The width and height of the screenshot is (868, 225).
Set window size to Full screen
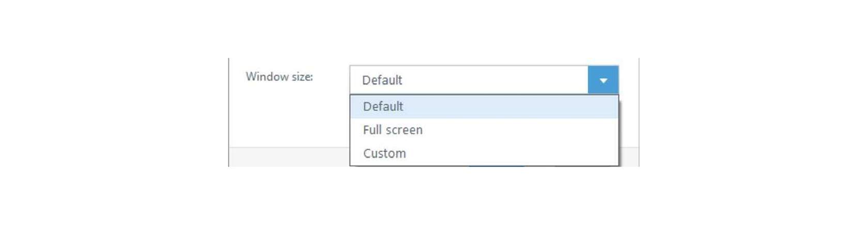(x=484, y=130)
